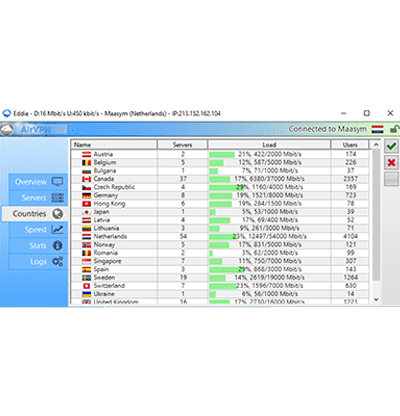Sort the table by the Load column header
The width and height of the screenshot is (400, 416).
(269, 145)
